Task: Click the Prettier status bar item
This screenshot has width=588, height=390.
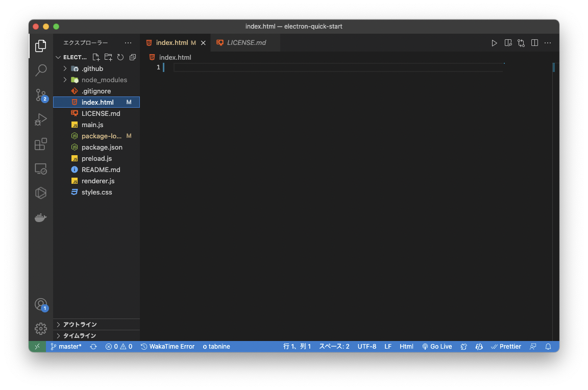Action: (x=506, y=347)
